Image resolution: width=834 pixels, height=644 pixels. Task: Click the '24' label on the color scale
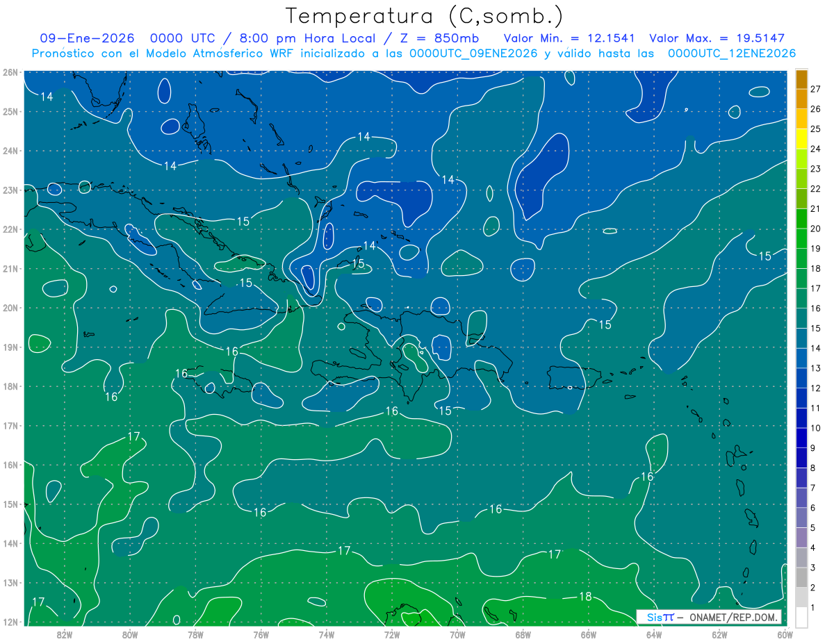(x=815, y=149)
